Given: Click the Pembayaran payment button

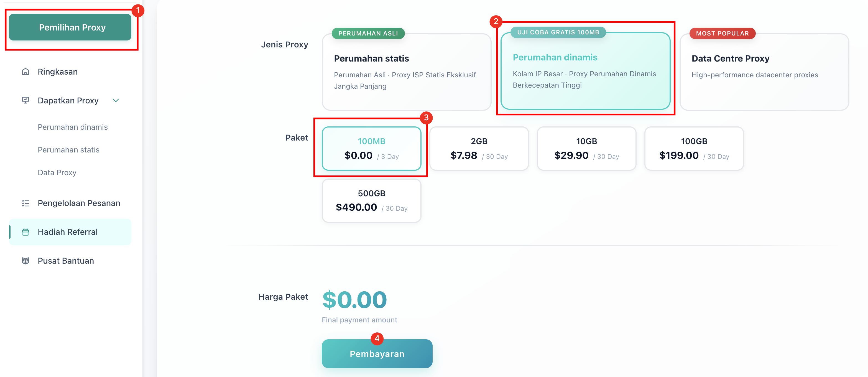Looking at the screenshot, I should click(377, 354).
